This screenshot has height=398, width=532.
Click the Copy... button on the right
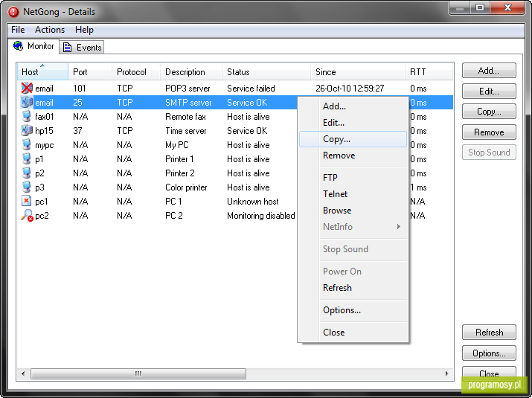(489, 112)
